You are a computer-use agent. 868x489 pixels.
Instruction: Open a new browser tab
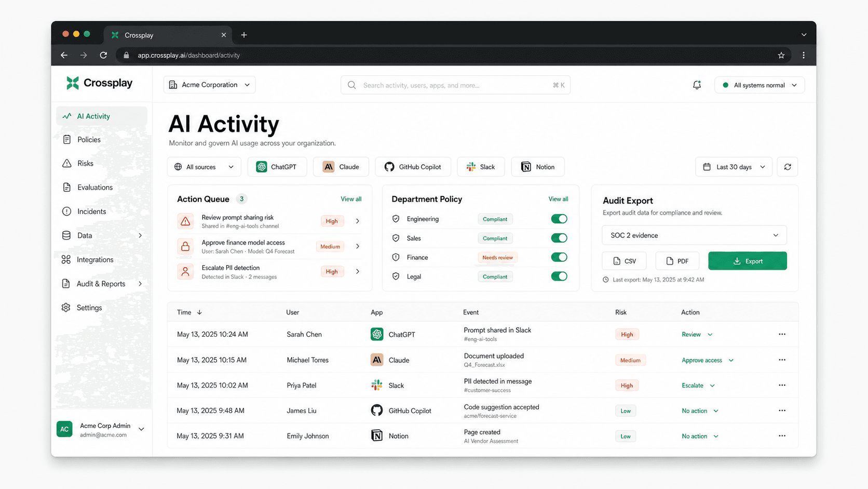click(244, 35)
